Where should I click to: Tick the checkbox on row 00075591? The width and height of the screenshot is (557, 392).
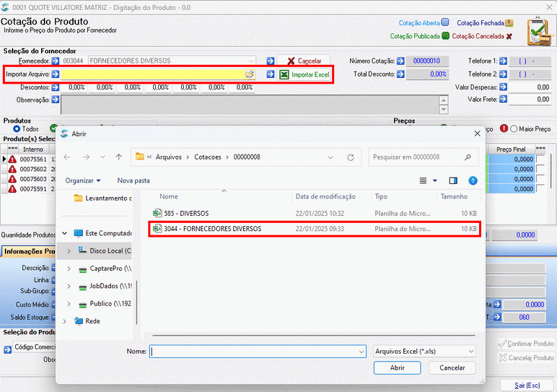pyautogui.click(x=540, y=189)
